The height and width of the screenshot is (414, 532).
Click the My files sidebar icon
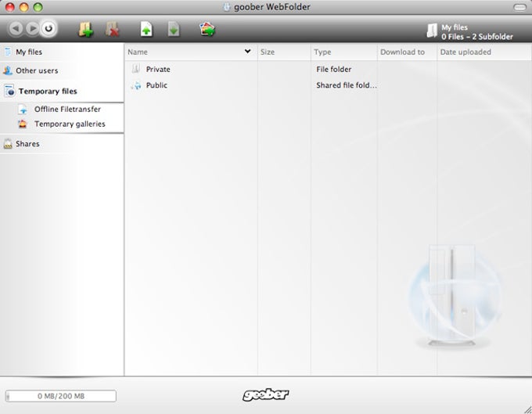(x=8, y=52)
